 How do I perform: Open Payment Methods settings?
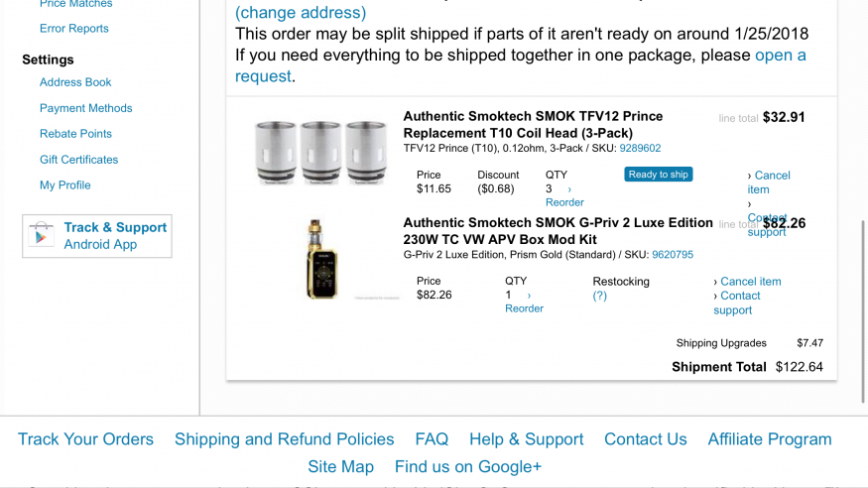click(x=85, y=108)
